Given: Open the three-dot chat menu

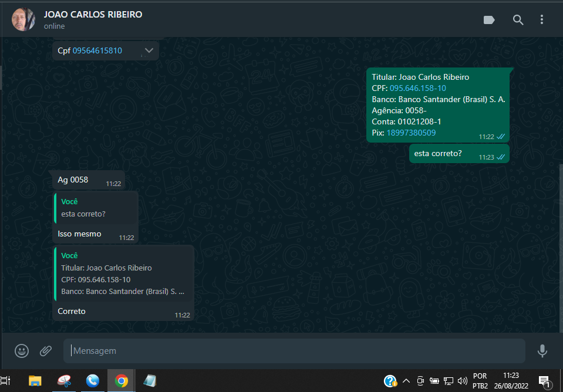Looking at the screenshot, I should (542, 20).
